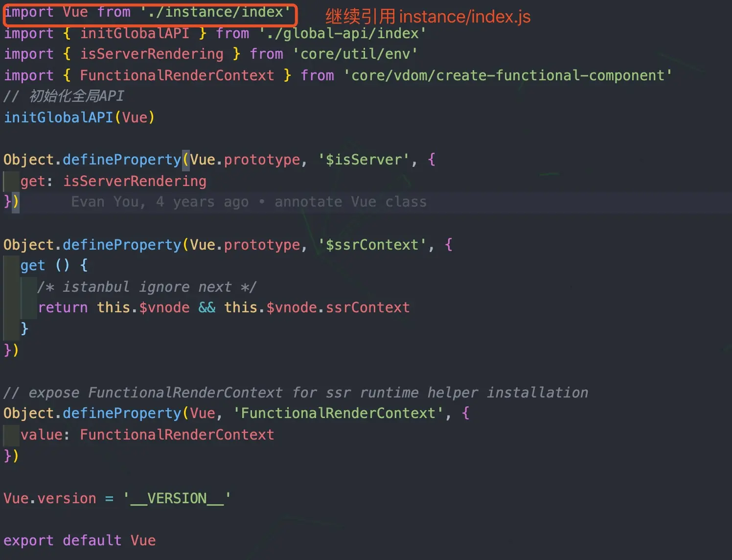
Task: Click the 'get () {' getter line
Action: point(54,265)
